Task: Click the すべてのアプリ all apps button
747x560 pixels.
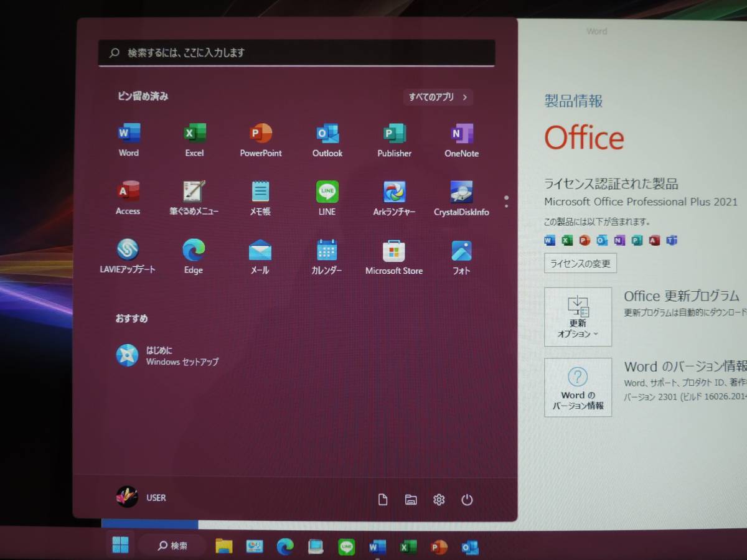Action: pos(438,97)
